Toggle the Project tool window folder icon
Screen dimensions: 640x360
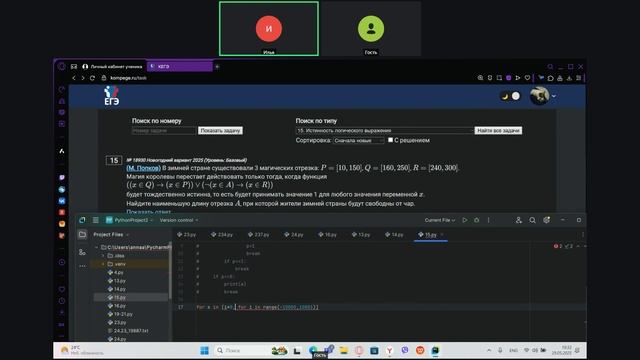click(x=82, y=234)
